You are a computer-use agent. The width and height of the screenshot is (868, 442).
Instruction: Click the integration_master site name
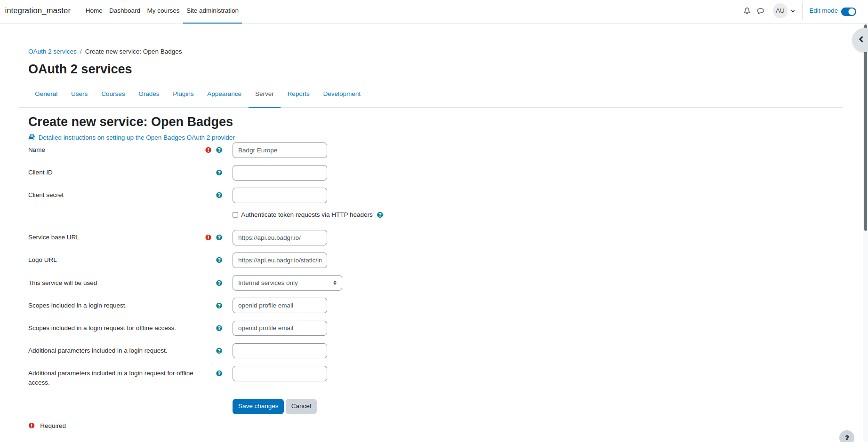point(38,11)
